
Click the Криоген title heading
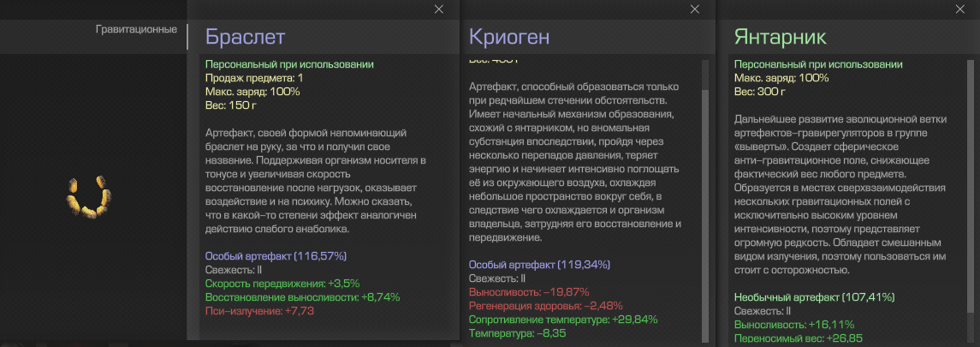click(x=509, y=37)
